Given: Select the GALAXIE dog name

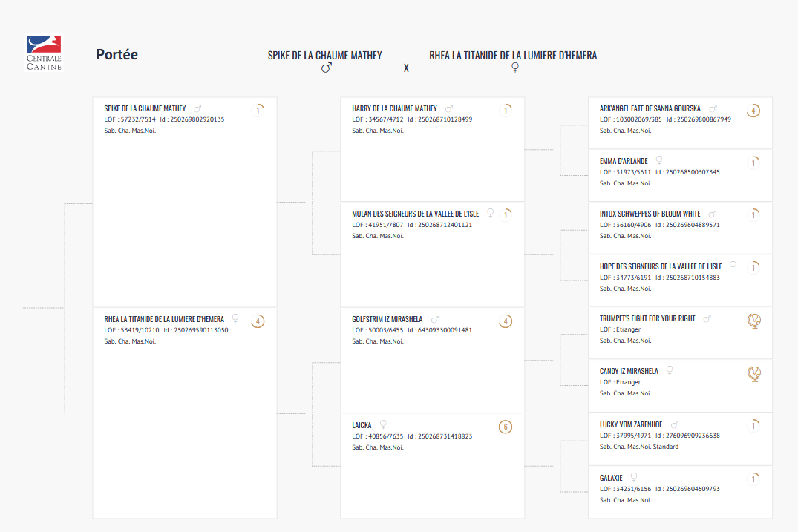Looking at the screenshot, I should (611, 478).
